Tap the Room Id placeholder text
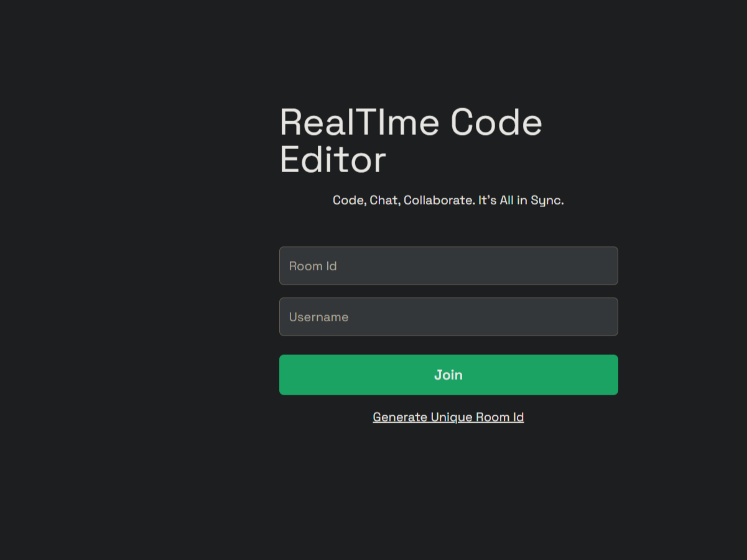 coord(312,265)
